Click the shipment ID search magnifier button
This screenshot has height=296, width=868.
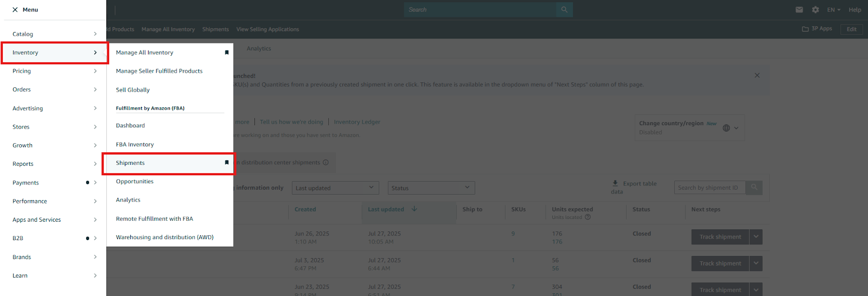pyautogui.click(x=754, y=188)
